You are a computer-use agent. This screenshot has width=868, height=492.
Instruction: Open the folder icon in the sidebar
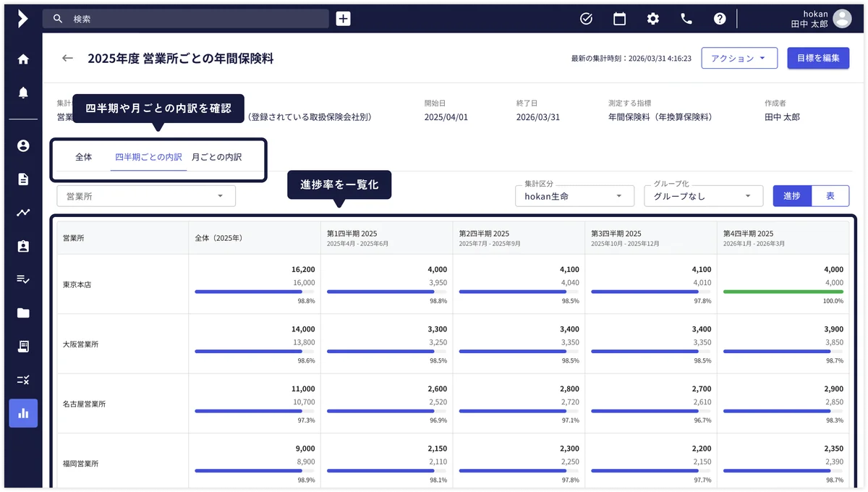pyautogui.click(x=22, y=313)
